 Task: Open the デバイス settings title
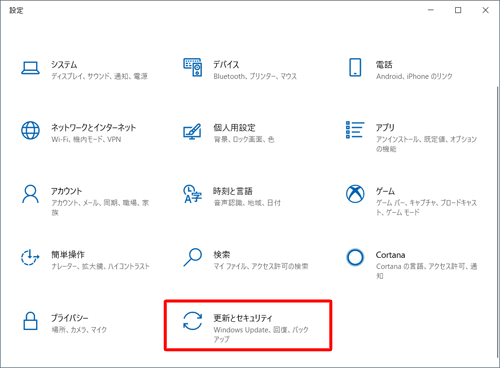[226, 64]
